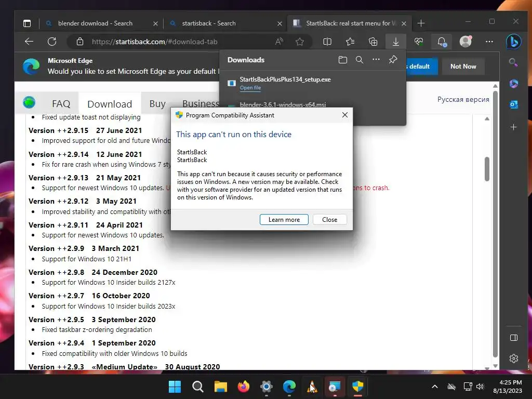The image size is (532, 399).
Task: Add a sidebar app with plus icon
Action: point(514,127)
